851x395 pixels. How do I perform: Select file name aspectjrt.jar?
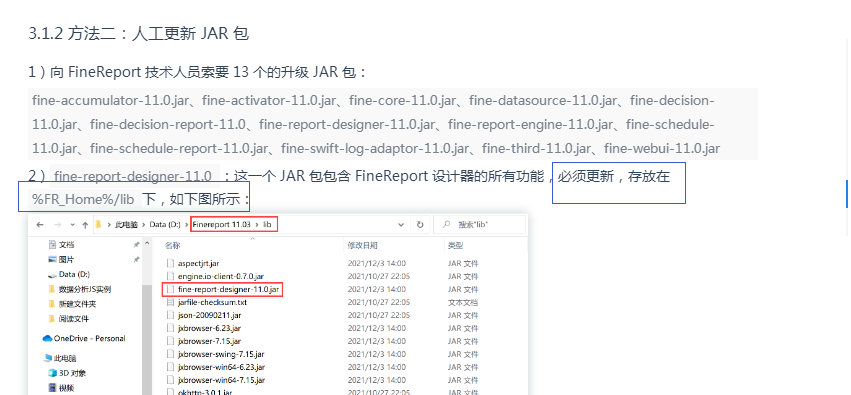(198, 263)
